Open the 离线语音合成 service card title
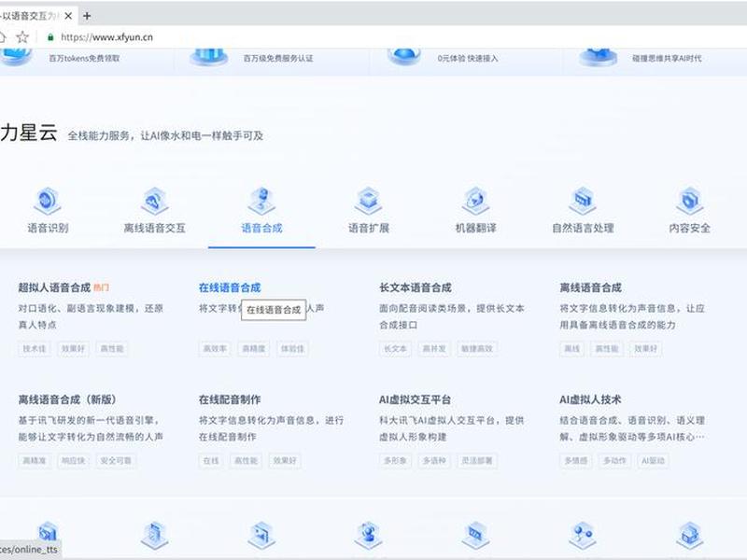Screen dimensions: 747x560 pos(591,287)
